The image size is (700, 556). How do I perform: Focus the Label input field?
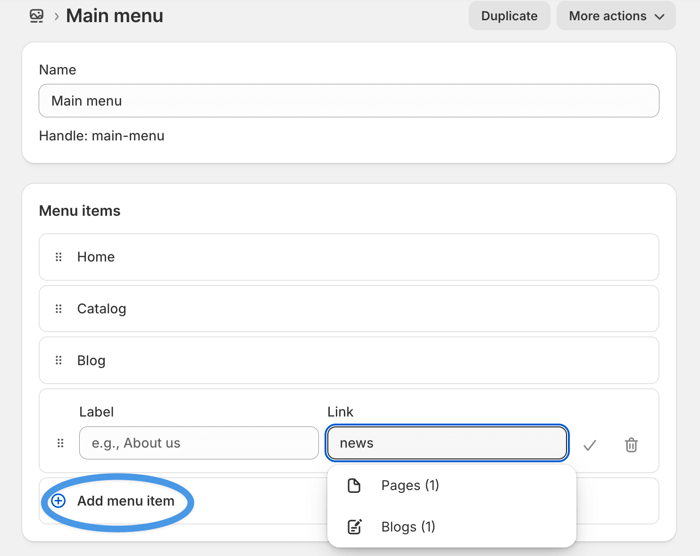coord(199,443)
